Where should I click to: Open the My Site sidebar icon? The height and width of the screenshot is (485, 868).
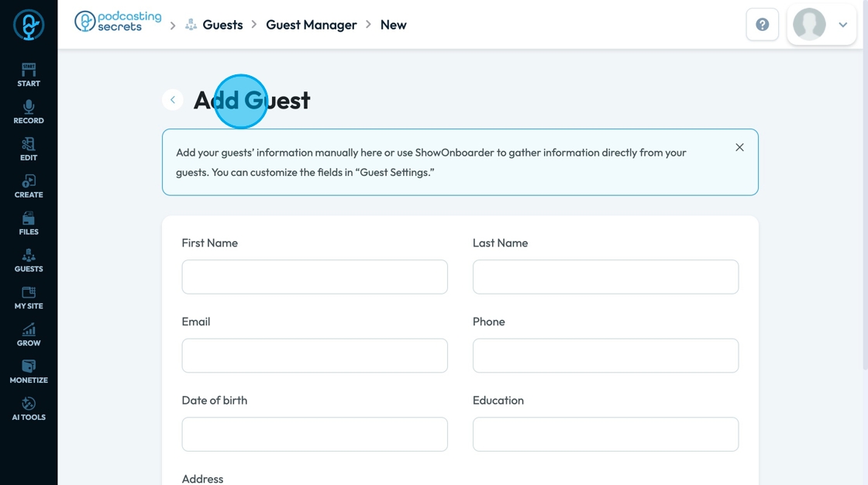[x=29, y=298]
